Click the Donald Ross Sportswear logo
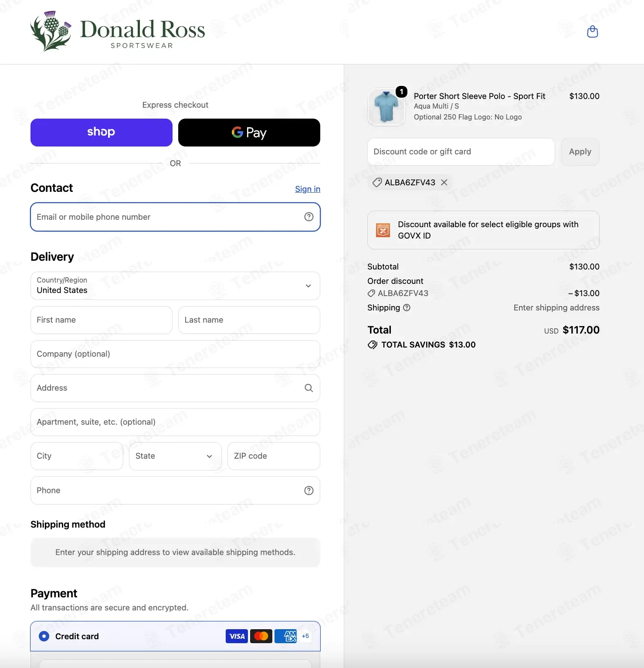 tap(118, 31)
